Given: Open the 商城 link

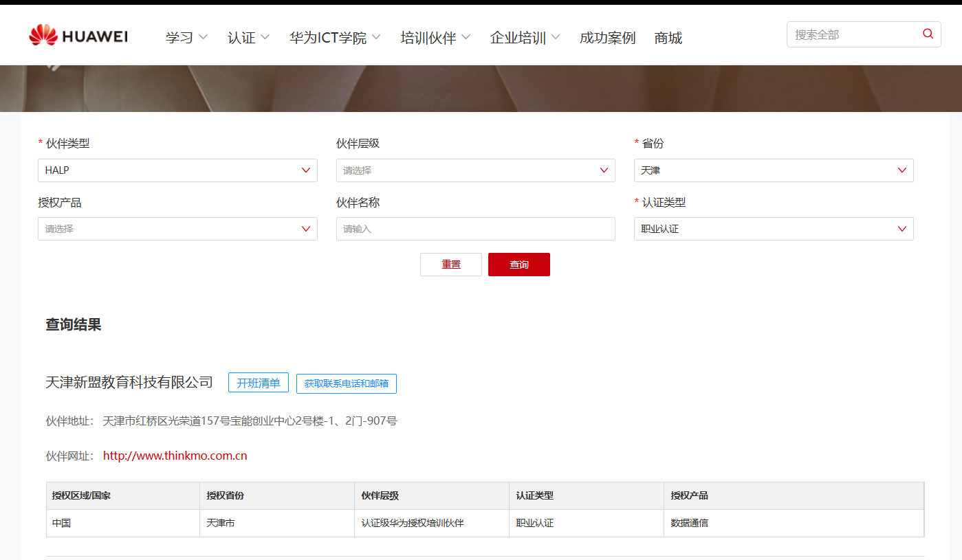Looking at the screenshot, I should pos(668,38).
